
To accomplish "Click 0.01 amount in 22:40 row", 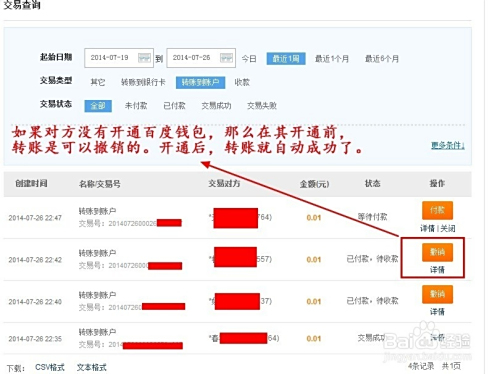I will (x=314, y=302).
